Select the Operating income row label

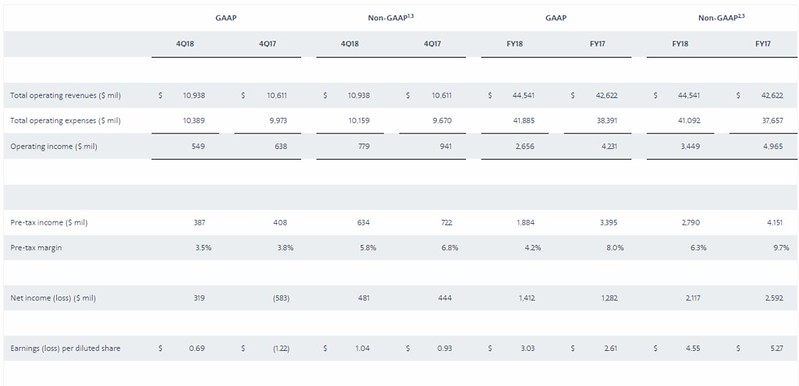pyautogui.click(x=54, y=146)
